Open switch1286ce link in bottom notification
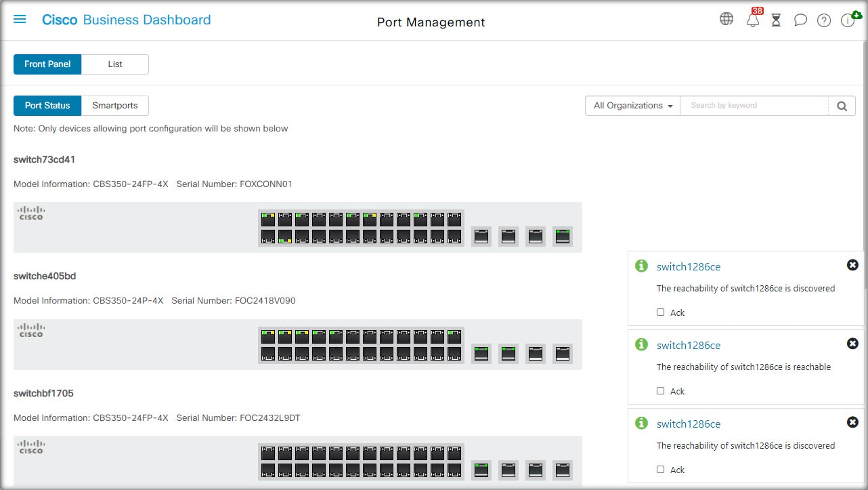 689,424
